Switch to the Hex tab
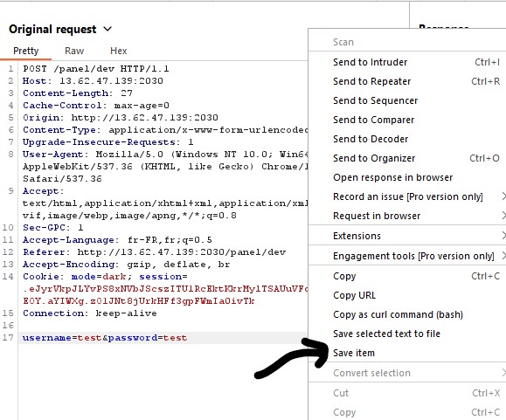This screenshot has width=506, height=420. [x=119, y=51]
